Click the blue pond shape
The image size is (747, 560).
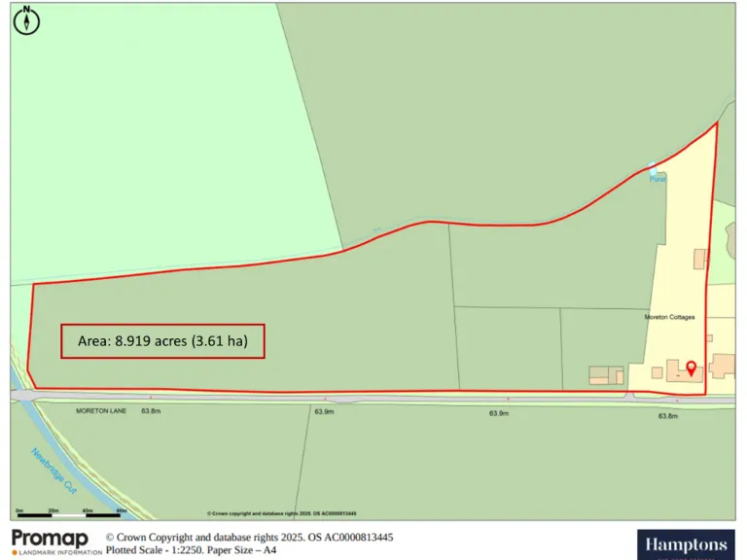pos(653,168)
